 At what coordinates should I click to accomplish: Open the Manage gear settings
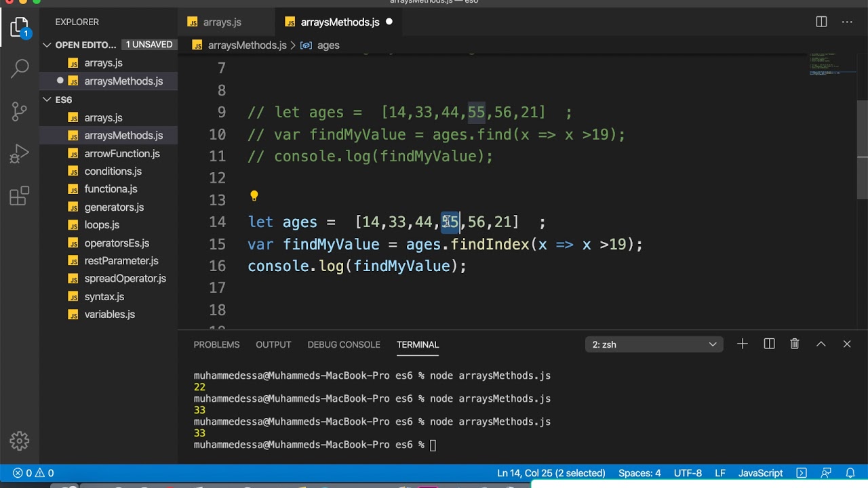[20, 441]
